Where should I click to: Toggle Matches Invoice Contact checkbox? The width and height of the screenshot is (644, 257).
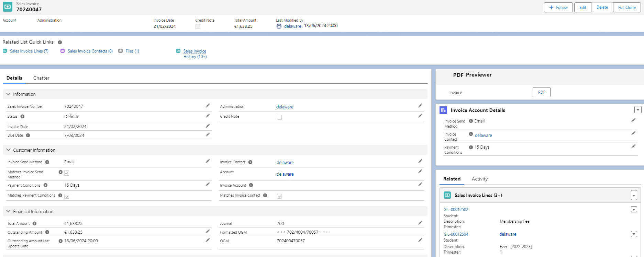[279, 196]
